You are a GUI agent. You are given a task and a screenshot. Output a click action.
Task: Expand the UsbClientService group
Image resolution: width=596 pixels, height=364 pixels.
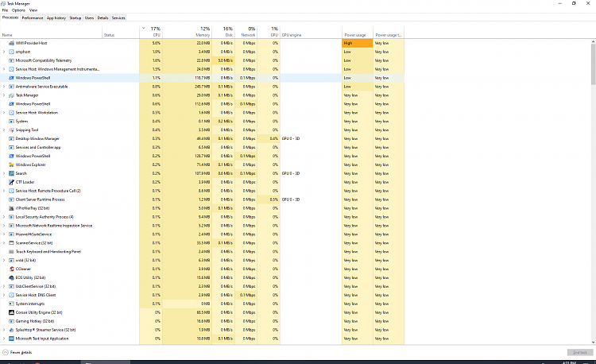4,286
